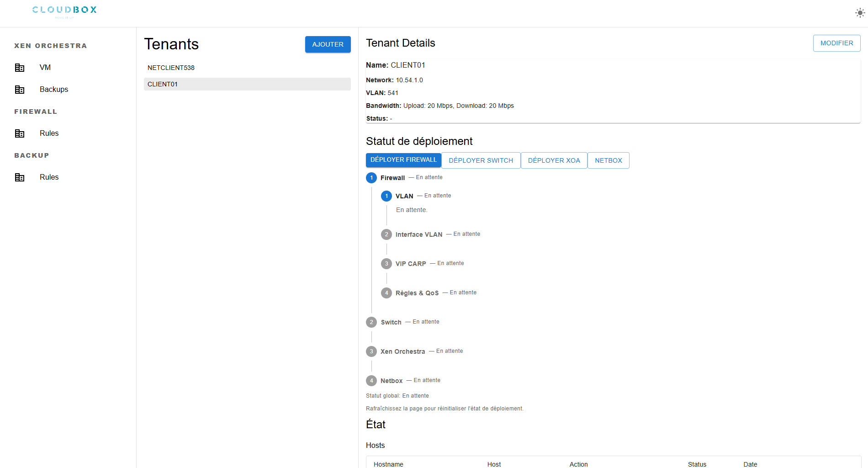The image size is (868, 468).
Task: Toggle the light/dark theme sun icon
Action: point(860,13)
